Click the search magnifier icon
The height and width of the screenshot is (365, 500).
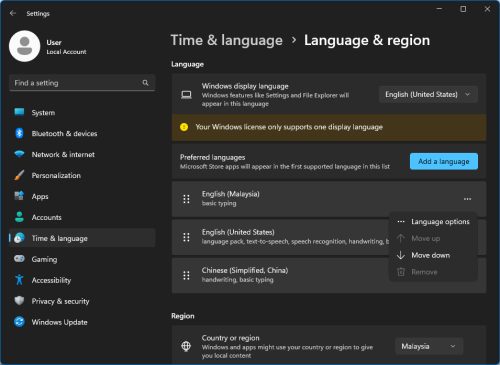(145, 83)
